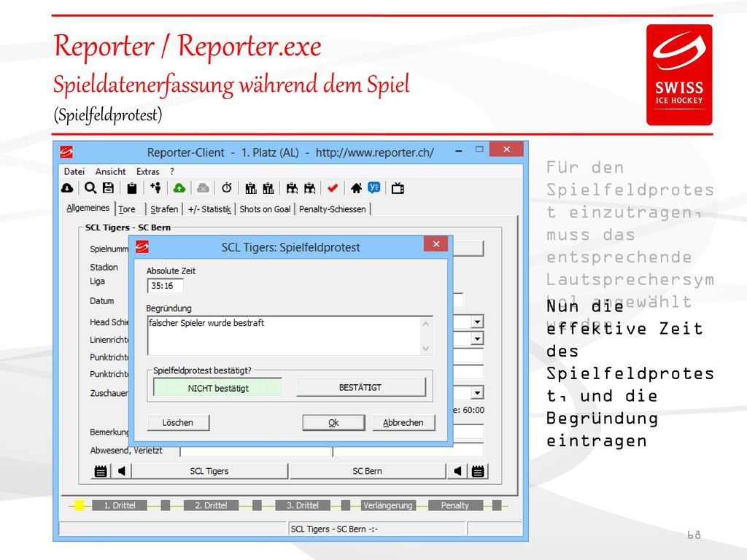Open the Datei menu
The image size is (747, 560).
point(74,171)
